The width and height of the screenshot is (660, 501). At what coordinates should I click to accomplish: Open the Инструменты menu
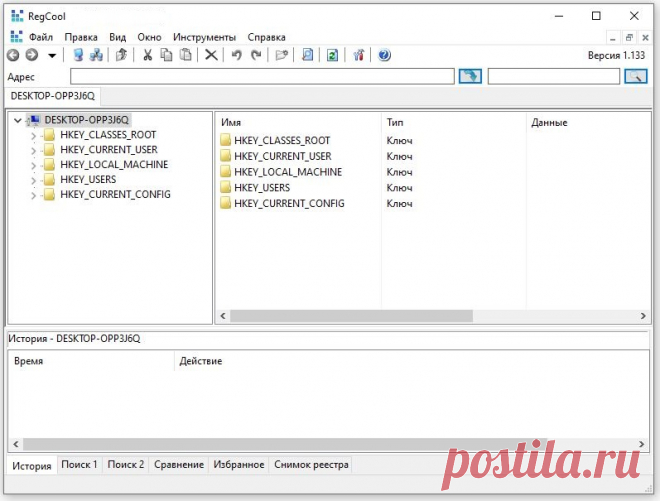[205, 37]
